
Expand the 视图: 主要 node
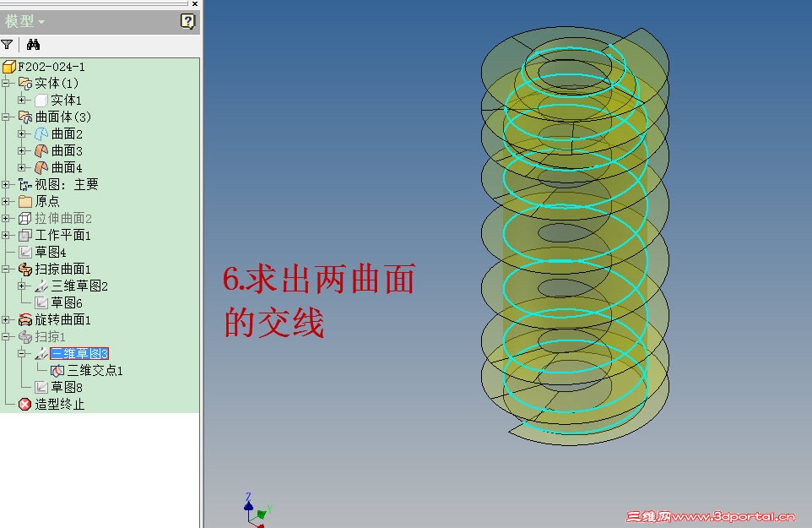click(x=6, y=184)
